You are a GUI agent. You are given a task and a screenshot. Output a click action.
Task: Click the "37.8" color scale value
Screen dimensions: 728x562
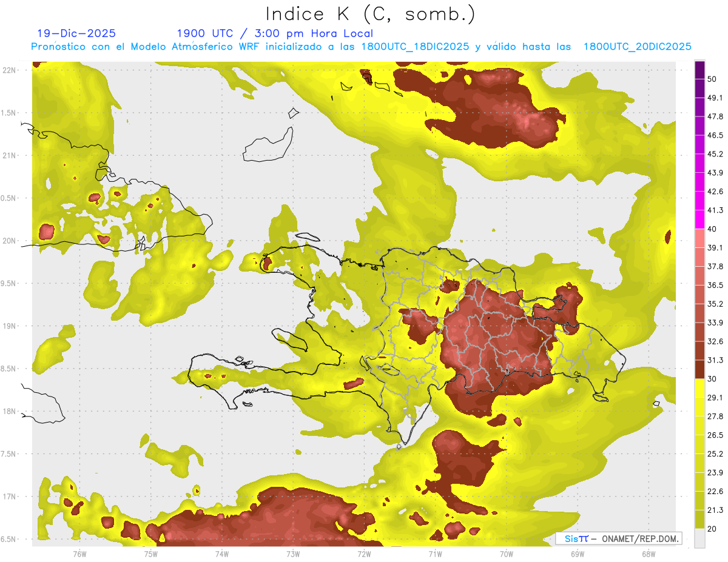715,266
